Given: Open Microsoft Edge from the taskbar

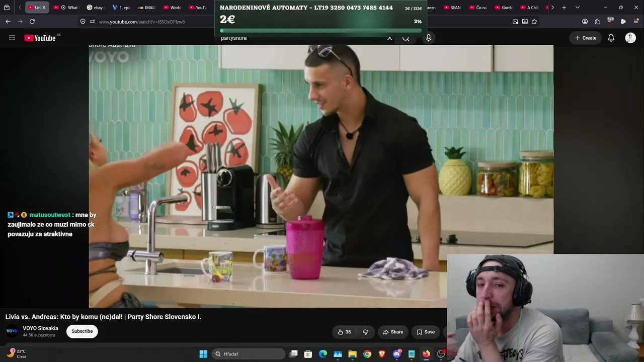Looking at the screenshot, I should 323,354.
